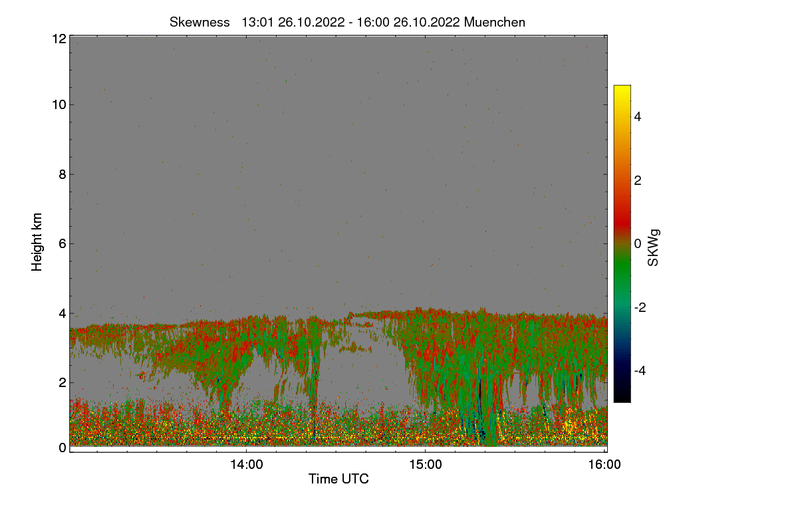Click the '10' height tick label
The width and height of the screenshot is (798, 532).
(58, 104)
